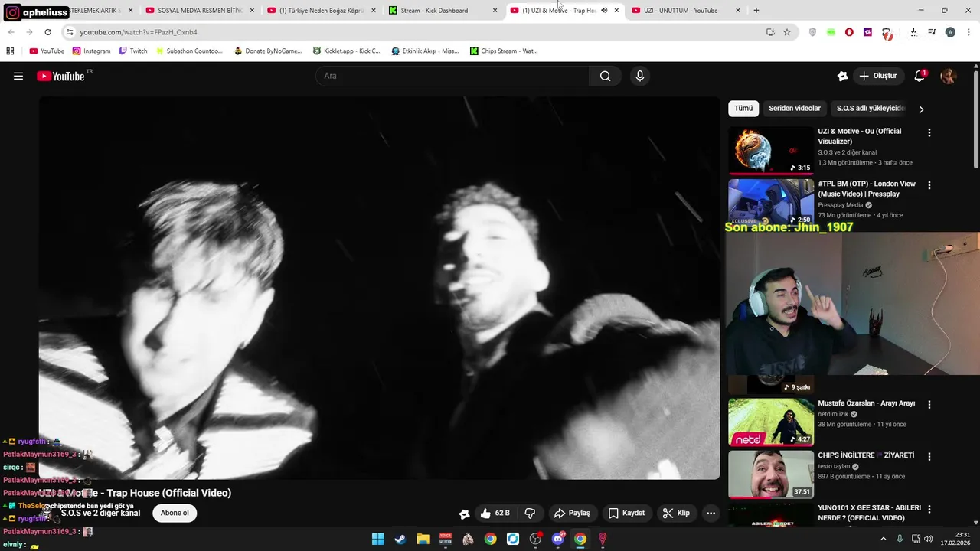The image size is (980, 551).
Task: Click the S.O.S ve 2 diğer kanal channel name
Action: pyautogui.click(x=100, y=514)
